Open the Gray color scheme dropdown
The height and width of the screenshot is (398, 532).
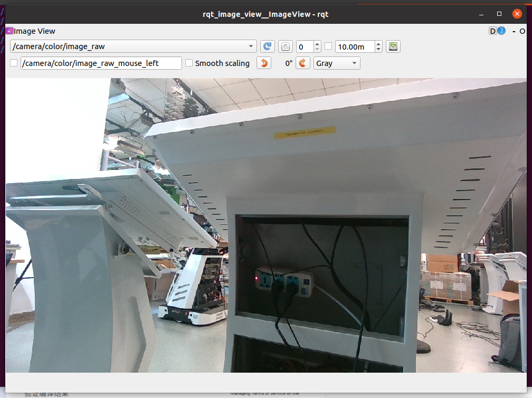[337, 63]
